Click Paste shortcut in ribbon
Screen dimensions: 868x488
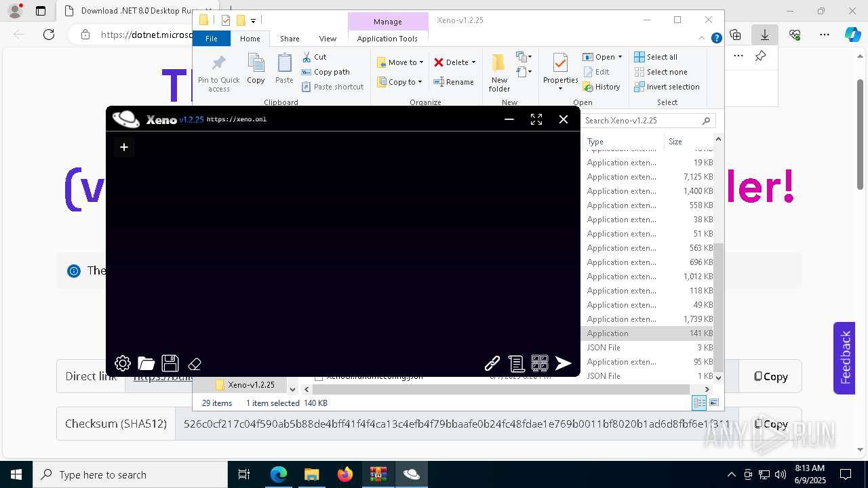[332, 87]
